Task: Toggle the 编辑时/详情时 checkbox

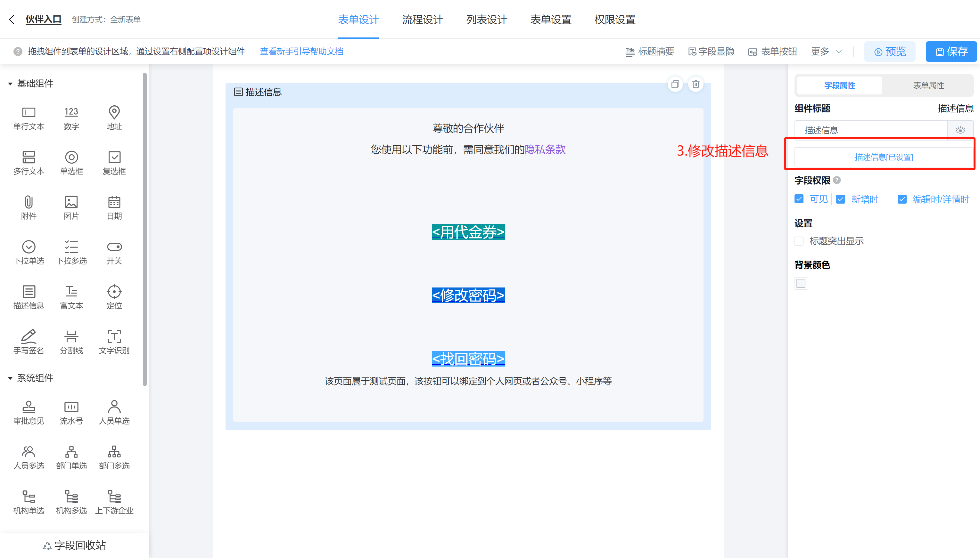Action: [x=902, y=199]
